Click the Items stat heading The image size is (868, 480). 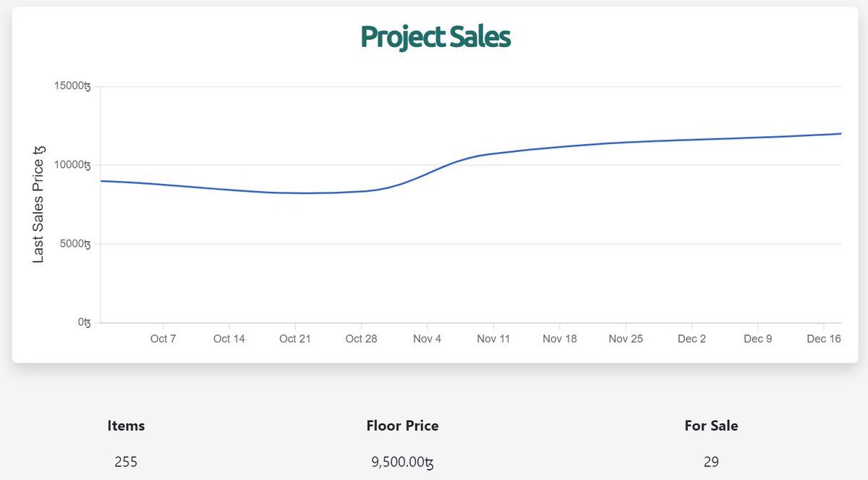click(126, 426)
